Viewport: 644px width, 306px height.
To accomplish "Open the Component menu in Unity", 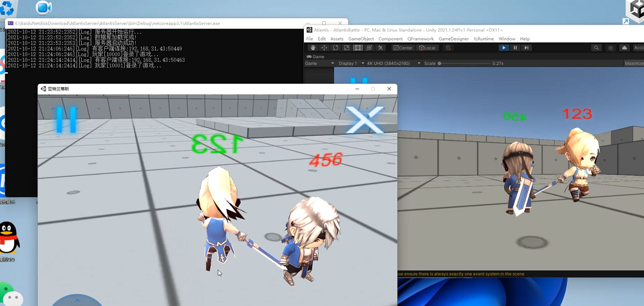I will [x=390, y=39].
